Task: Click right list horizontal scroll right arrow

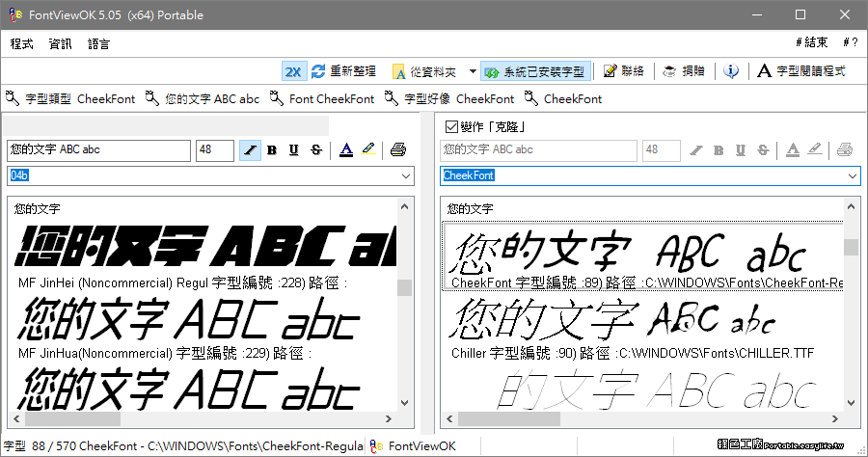Action: click(x=835, y=418)
